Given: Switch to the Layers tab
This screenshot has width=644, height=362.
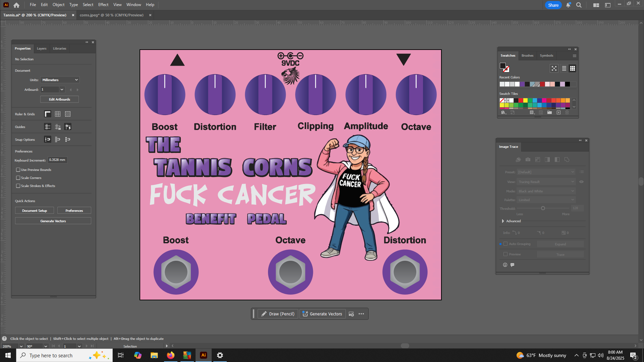Looking at the screenshot, I should 42,49.
